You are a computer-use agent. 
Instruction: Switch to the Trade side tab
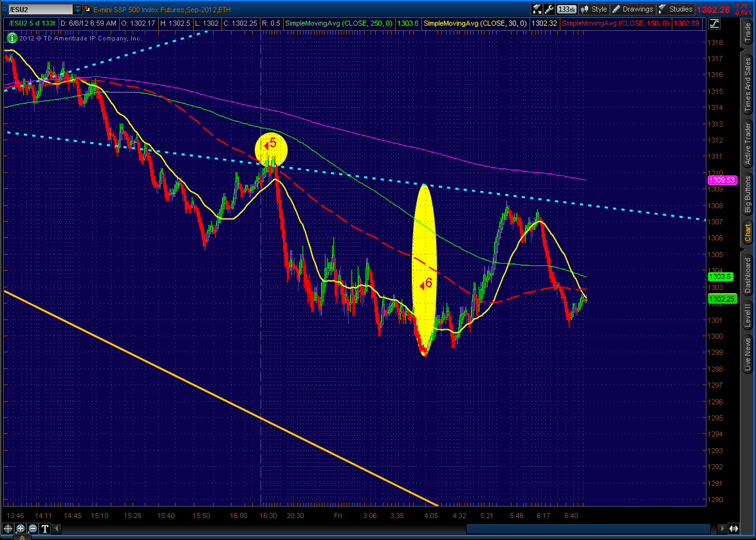pos(748,33)
